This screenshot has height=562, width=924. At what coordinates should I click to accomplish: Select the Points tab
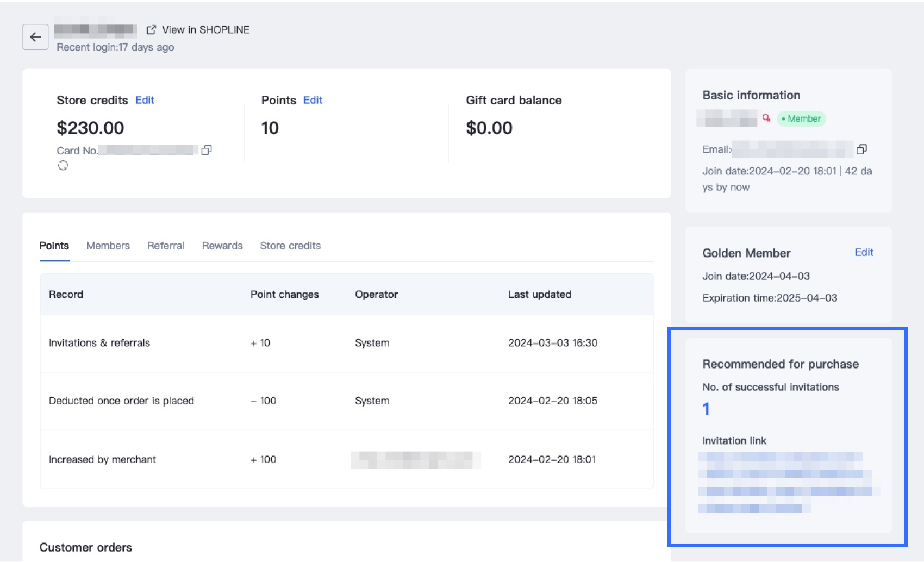click(x=54, y=246)
